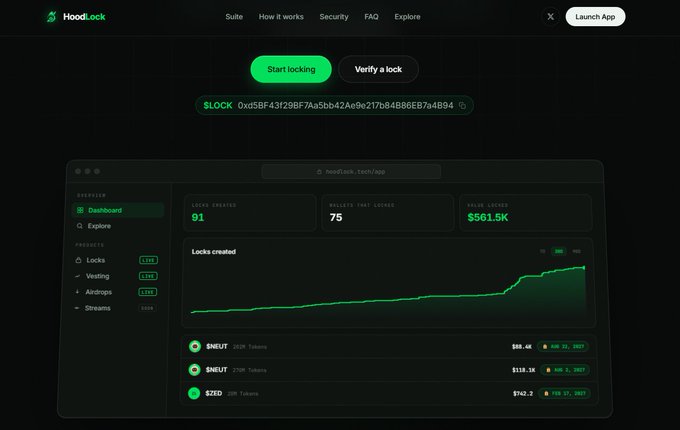Screen dimensions: 680x430
Task: Open Locks in the sidebar
Action: click(95, 260)
